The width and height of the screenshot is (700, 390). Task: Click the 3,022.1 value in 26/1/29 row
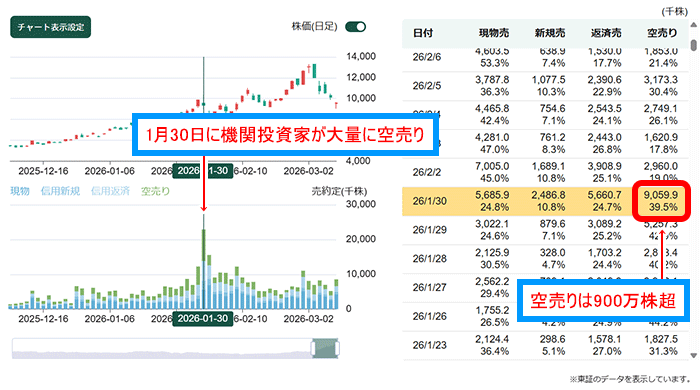pos(492,224)
